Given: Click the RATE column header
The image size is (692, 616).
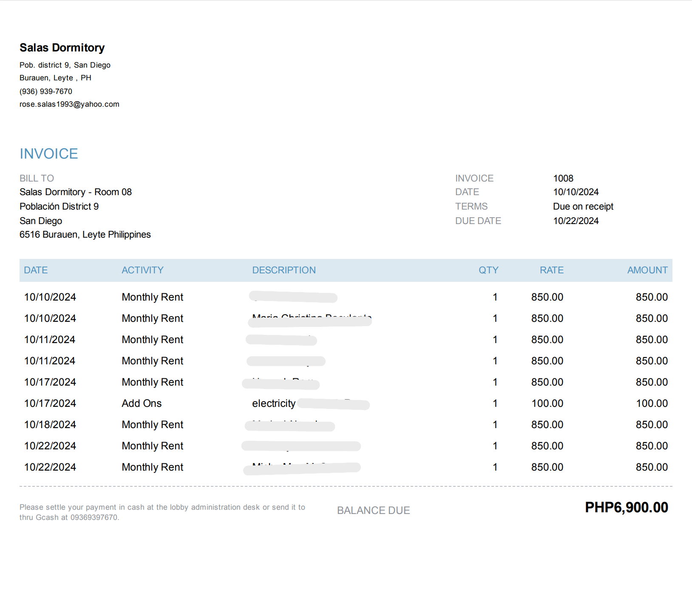Looking at the screenshot, I should point(552,270).
